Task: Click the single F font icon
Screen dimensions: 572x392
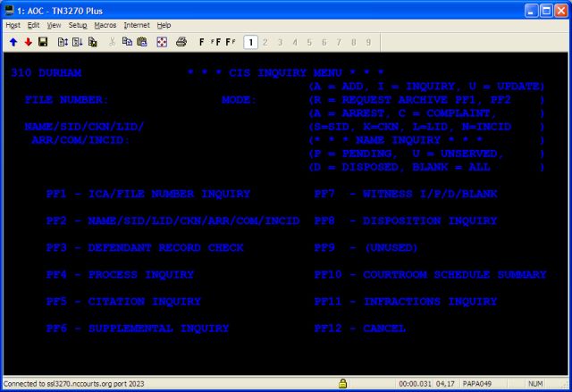Action: [x=202, y=42]
